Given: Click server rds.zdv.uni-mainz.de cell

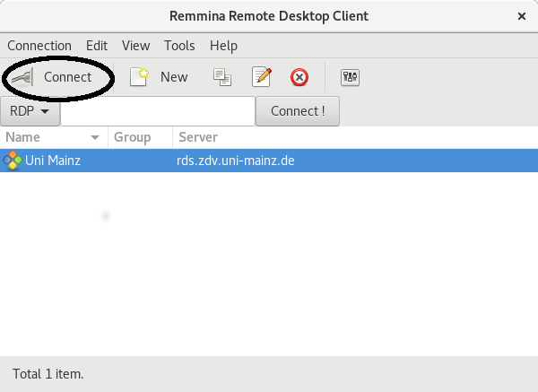Looking at the screenshot, I should pyautogui.click(x=235, y=161).
